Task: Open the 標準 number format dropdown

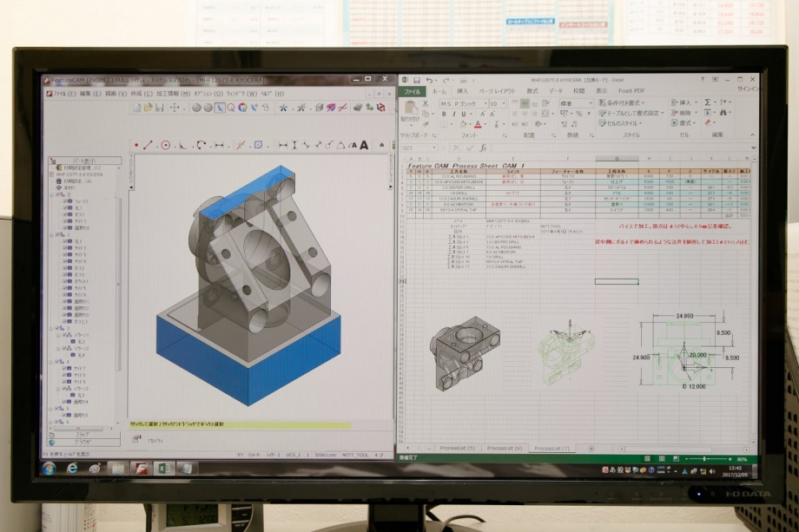Action: tap(591, 103)
